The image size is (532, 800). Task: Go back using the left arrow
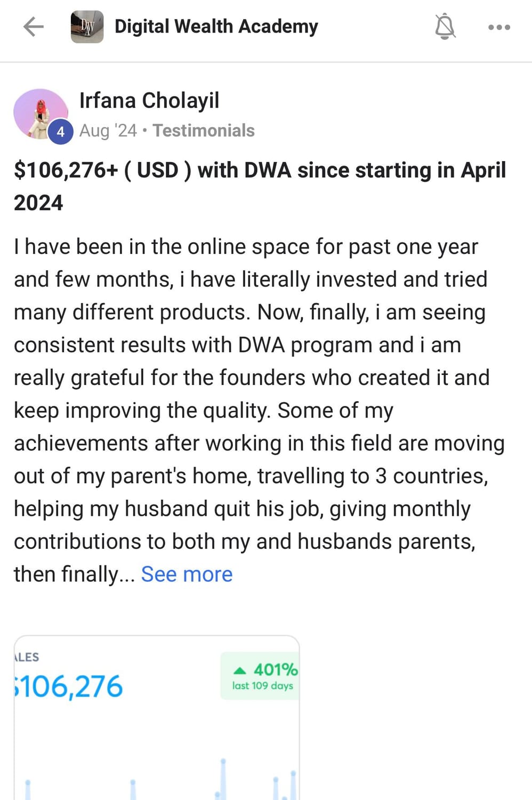pos(33,27)
